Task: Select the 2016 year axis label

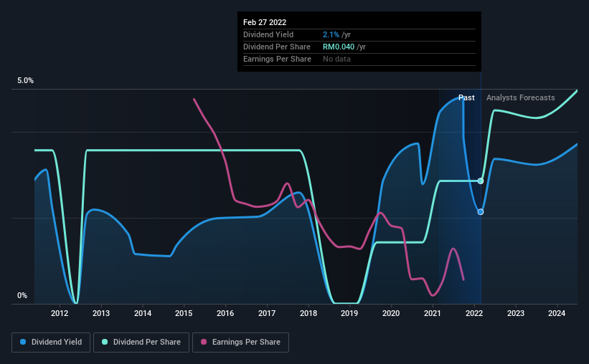Action: 225,313
